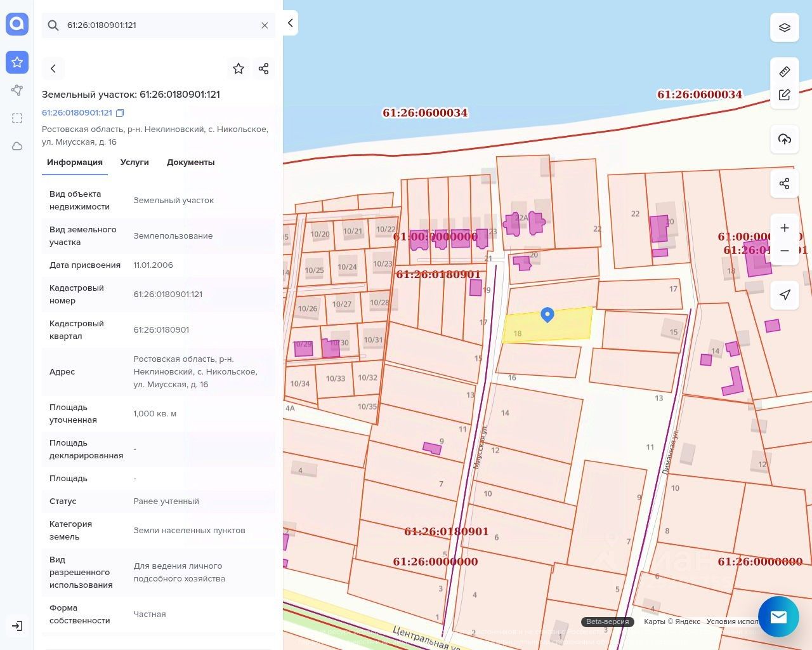Screen dimensions: 812x650
Task: Share the parcel from panel header
Action: (264, 69)
